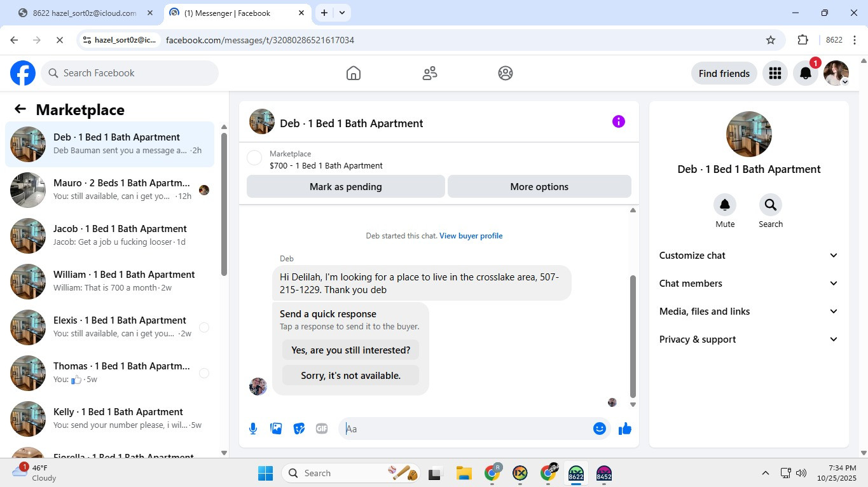Select circle beside Thomas conversation
868x487 pixels.
[x=204, y=373]
